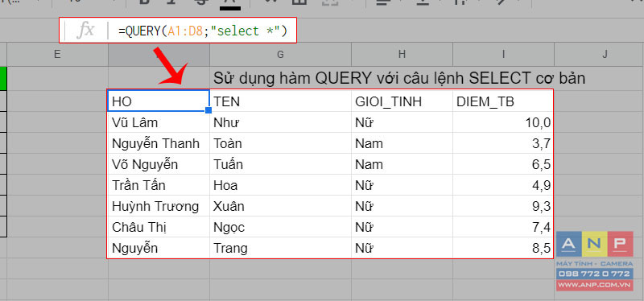Click the cell 'Như'
This screenshot has width=644, height=301.
(x=280, y=122)
